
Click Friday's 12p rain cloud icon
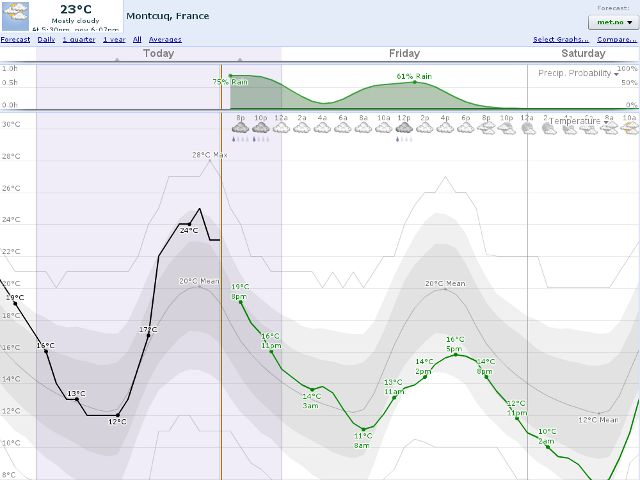coord(404,127)
